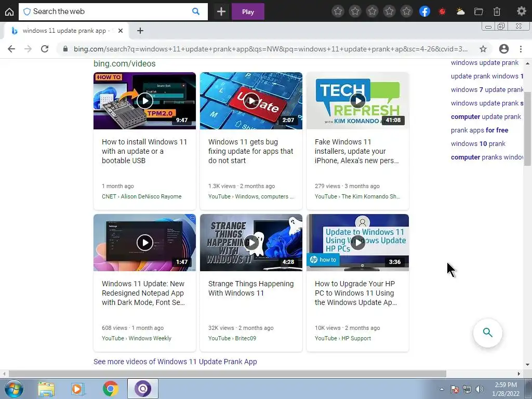Click the horizontal scrollbar right arrow
The width and height of the screenshot is (532, 399).
[x=519, y=374]
